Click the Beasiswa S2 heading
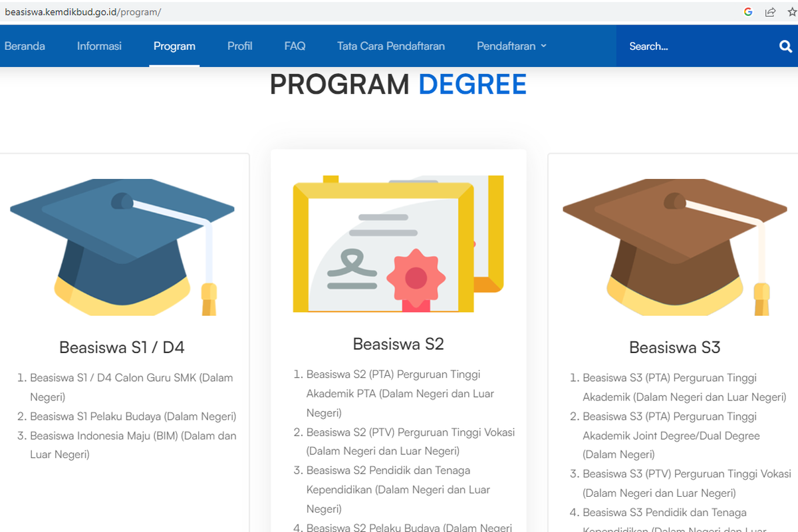798x532 pixels. click(x=398, y=344)
